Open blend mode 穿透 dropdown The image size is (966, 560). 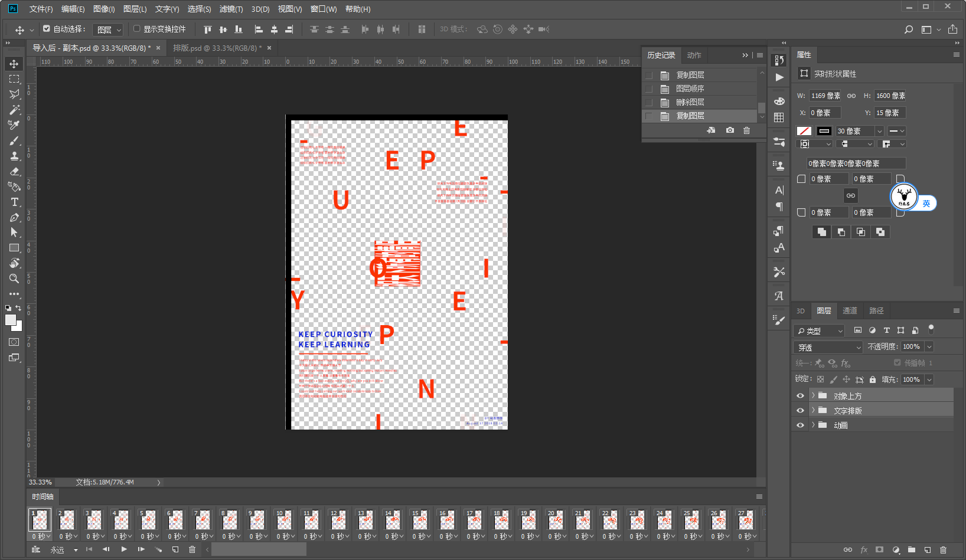pos(828,347)
